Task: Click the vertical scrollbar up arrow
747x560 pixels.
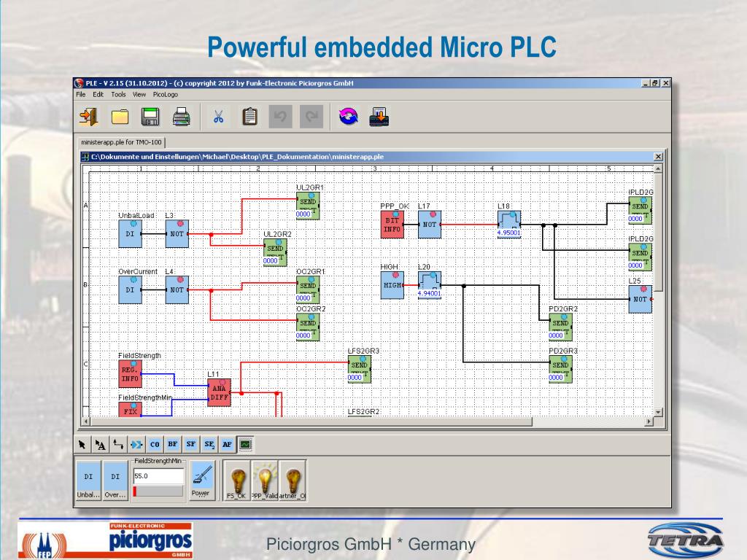Action: [x=659, y=168]
